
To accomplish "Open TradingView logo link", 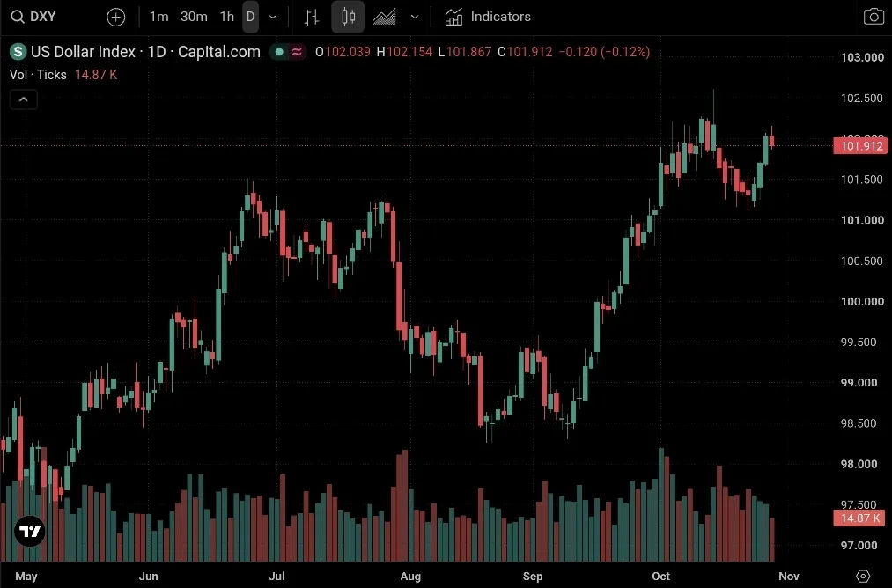I will pyautogui.click(x=30, y=531).
